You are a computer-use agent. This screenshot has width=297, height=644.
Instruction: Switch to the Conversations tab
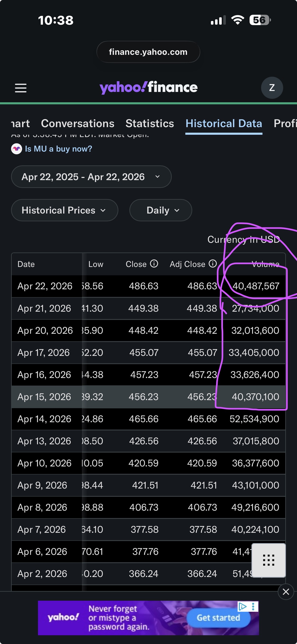(78, 123)
